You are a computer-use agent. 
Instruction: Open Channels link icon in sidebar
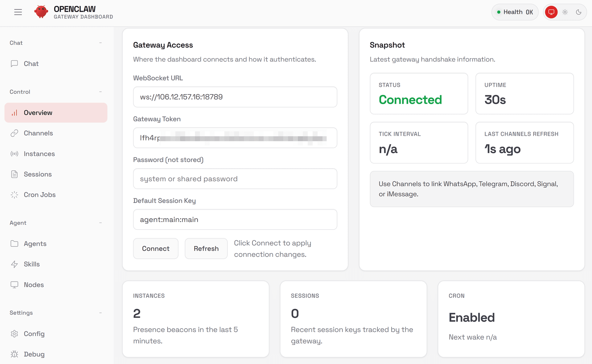[14, 133]
